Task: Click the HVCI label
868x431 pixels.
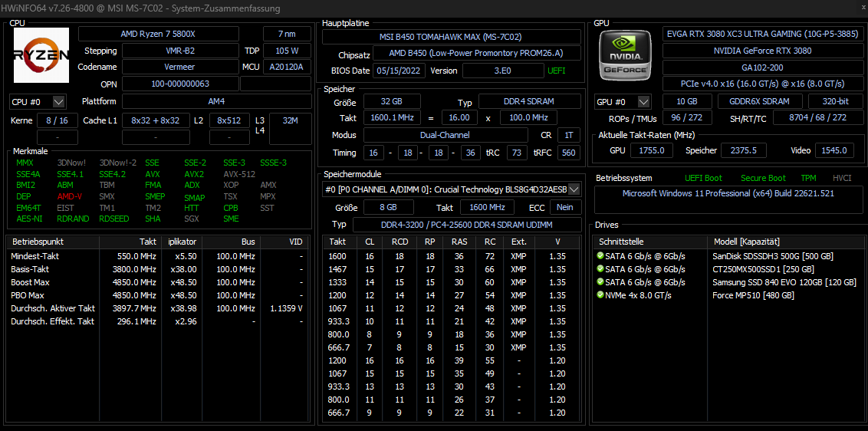Action: pyautogui.click(x=842, y=179)
